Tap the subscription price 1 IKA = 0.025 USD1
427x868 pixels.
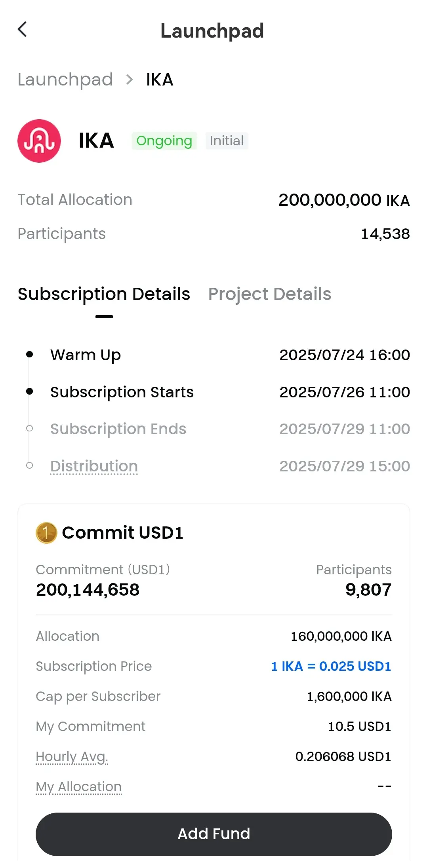pyautogui.click(x=331, y=667)
